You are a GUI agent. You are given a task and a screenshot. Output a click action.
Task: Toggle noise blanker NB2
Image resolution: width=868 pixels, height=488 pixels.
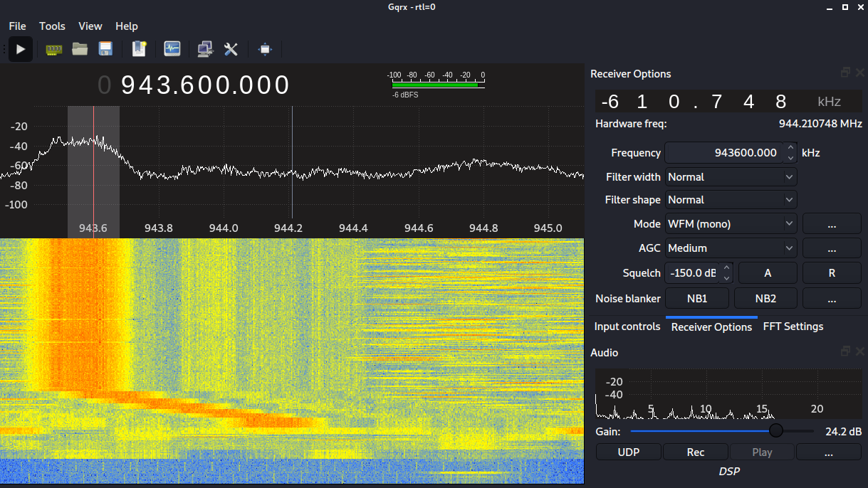click(765, 299)
